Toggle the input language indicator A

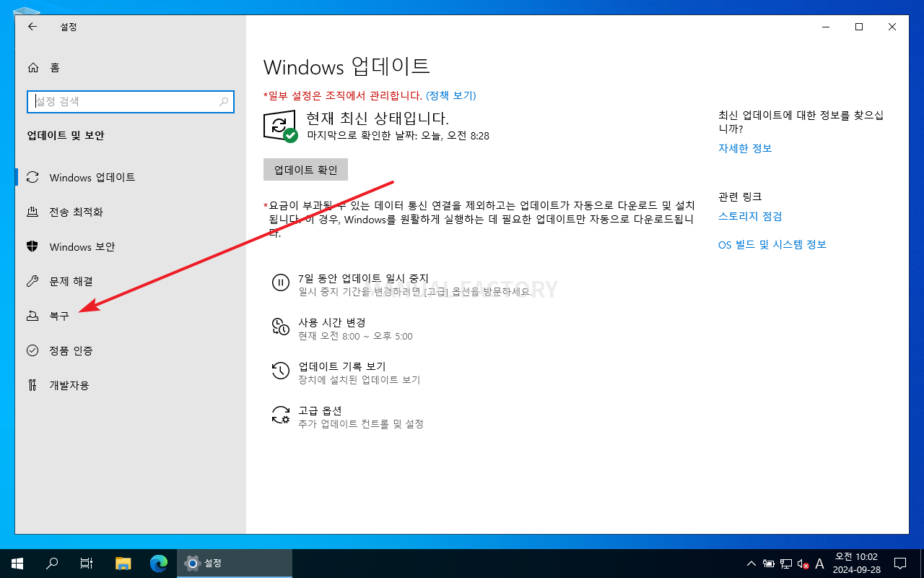tap(819, 564)
